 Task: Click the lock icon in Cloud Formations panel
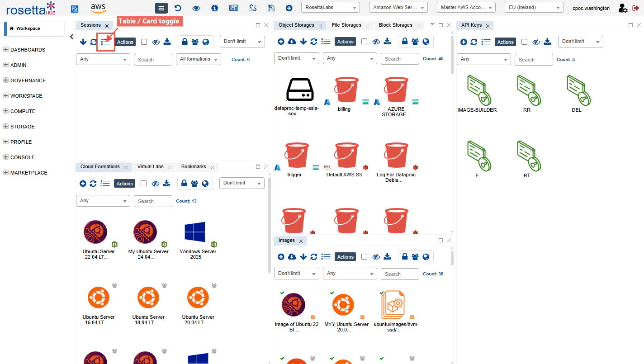click(184, 183)
